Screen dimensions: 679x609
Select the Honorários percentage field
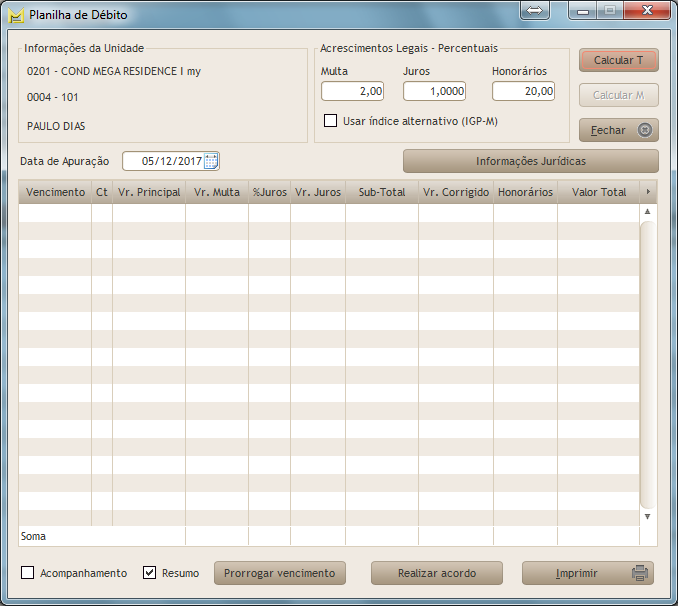[524, 91]
